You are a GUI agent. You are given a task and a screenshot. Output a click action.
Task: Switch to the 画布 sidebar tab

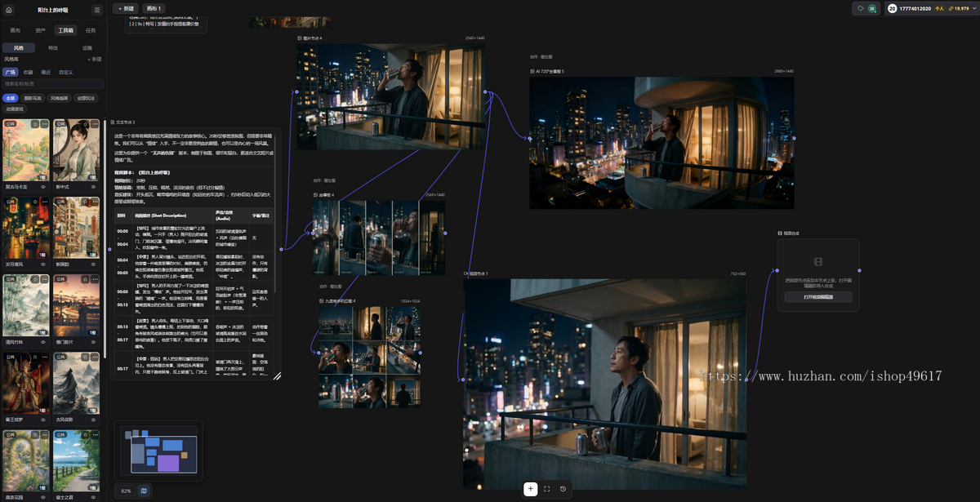(16, 30)
